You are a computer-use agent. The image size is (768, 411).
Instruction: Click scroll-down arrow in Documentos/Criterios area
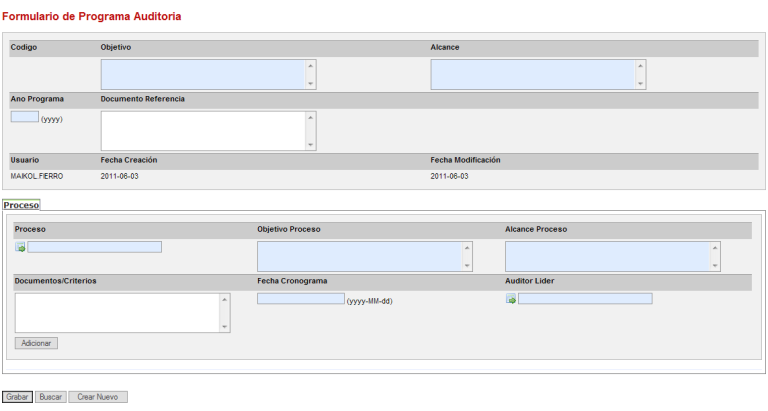pos(224,327)
